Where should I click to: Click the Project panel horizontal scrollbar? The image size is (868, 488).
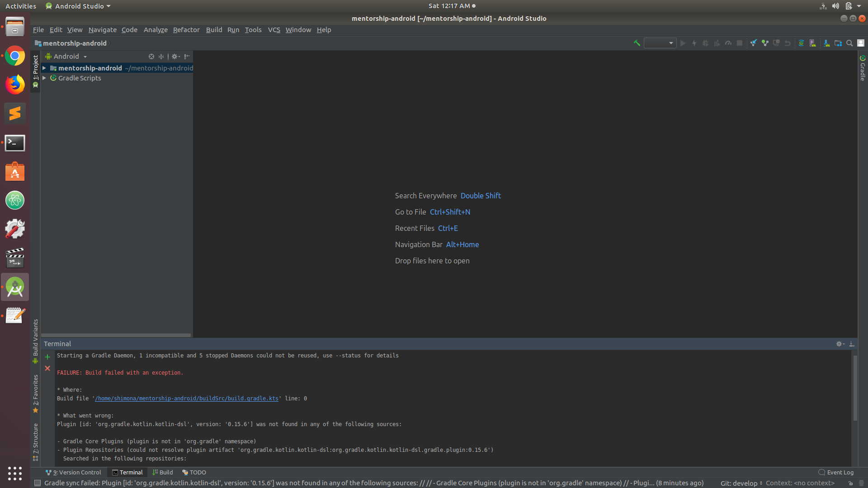(116, 335)
